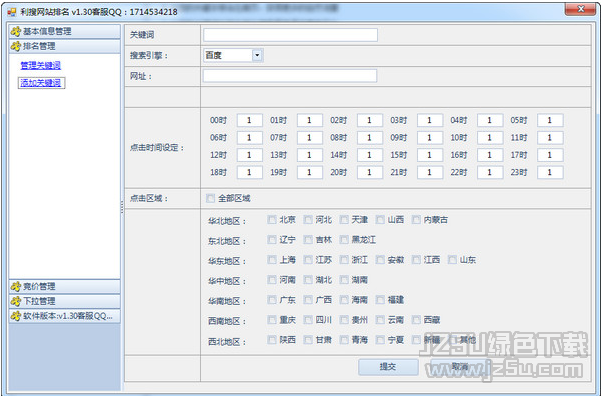Focus the 关键词 input field

pos(290,35)
